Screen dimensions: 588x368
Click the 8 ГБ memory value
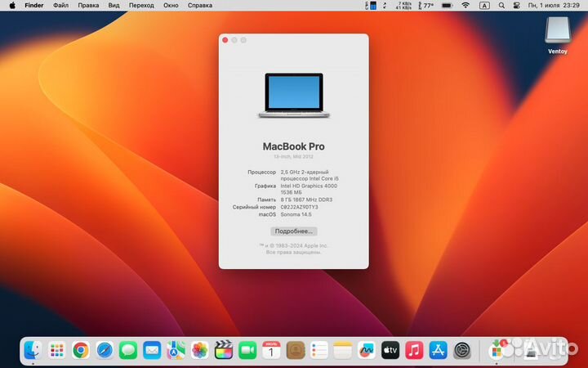(x=306, y=200)
